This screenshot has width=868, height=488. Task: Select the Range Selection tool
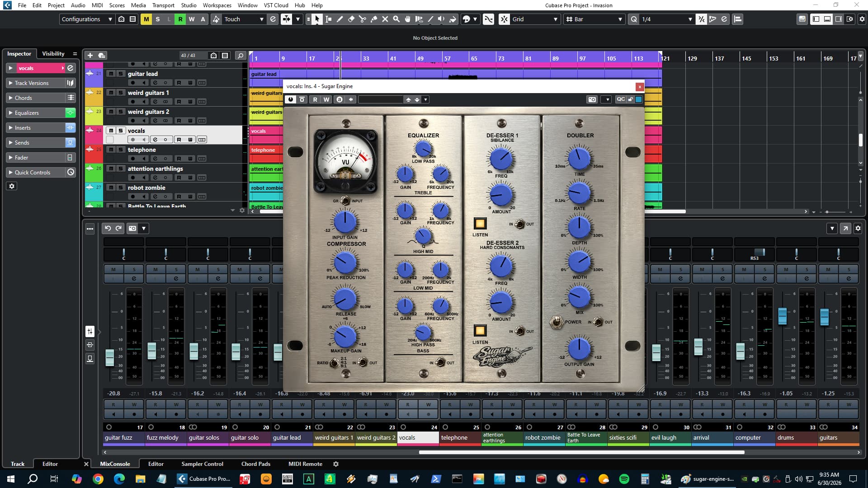[x=328, y=19]
